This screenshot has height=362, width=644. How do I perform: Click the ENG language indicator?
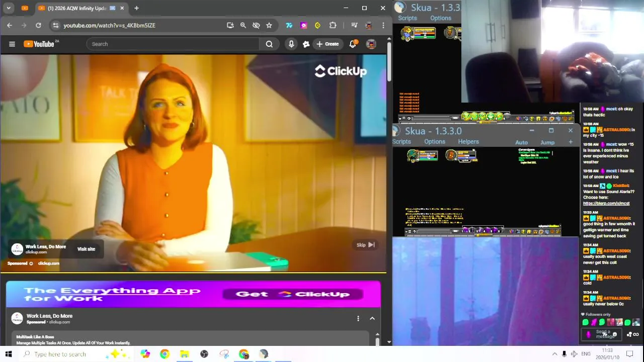[x=586, y=354]
